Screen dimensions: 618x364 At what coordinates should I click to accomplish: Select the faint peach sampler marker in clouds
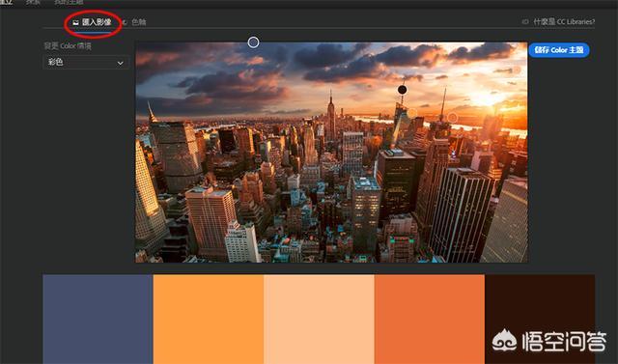coord(516,70)
